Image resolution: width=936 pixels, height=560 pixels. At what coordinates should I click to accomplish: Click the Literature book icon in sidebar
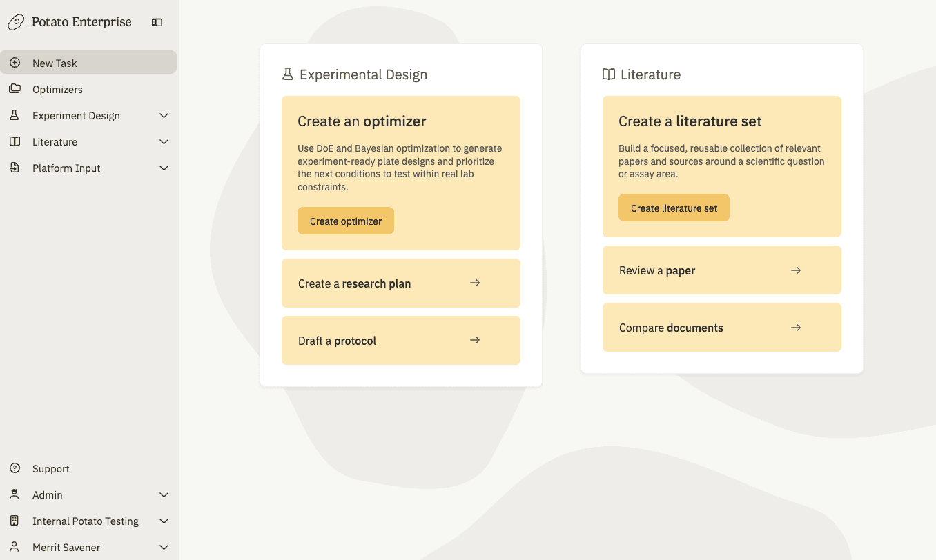tap(14, 141)
